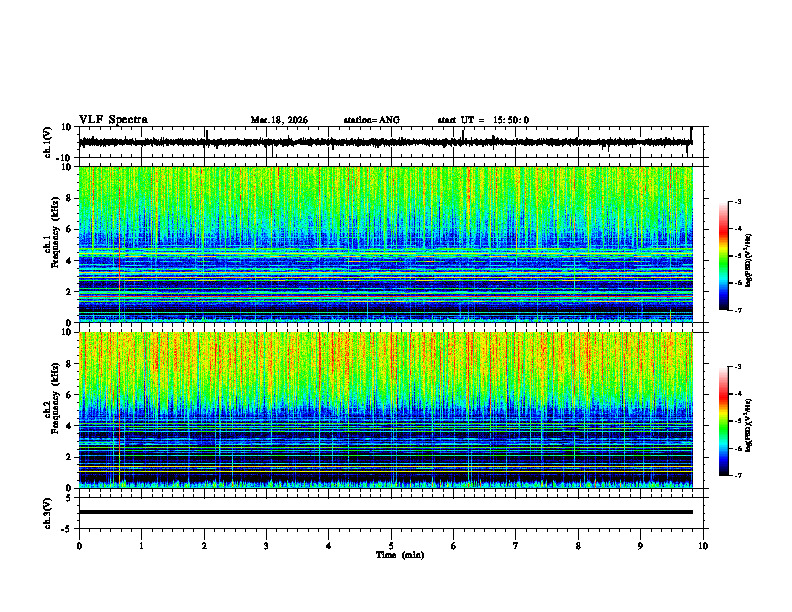Click the ch.3(V) flat trace panel
The image size is (792, 612).
[x=393, y=513]
